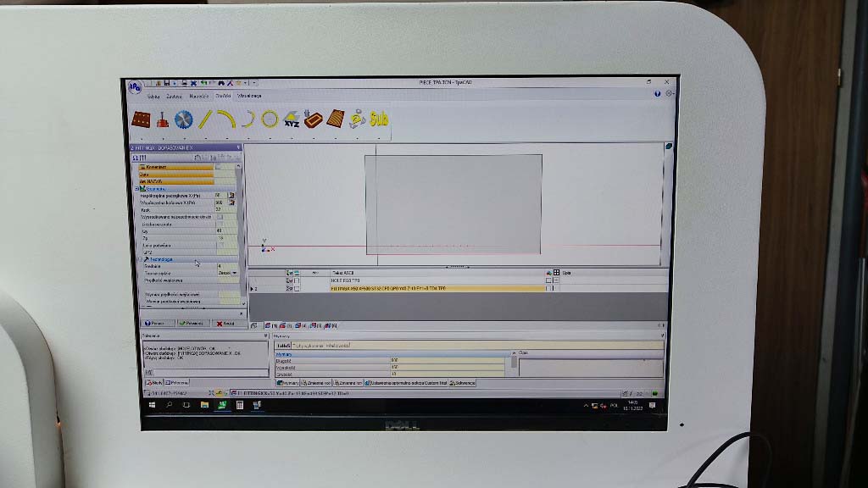This screenshot has width=868, height=488.
Task: Select the yellow straight line tool
Action: click(x=205, y=119)
